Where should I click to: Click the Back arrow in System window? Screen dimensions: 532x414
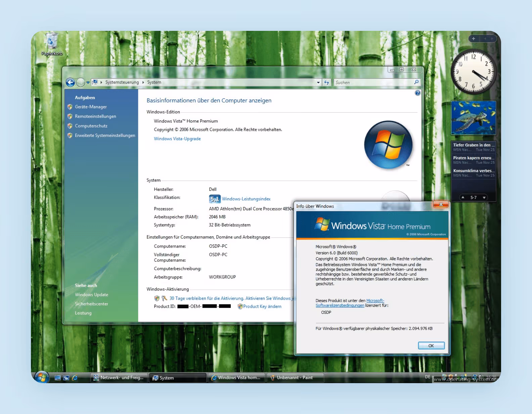70,82
